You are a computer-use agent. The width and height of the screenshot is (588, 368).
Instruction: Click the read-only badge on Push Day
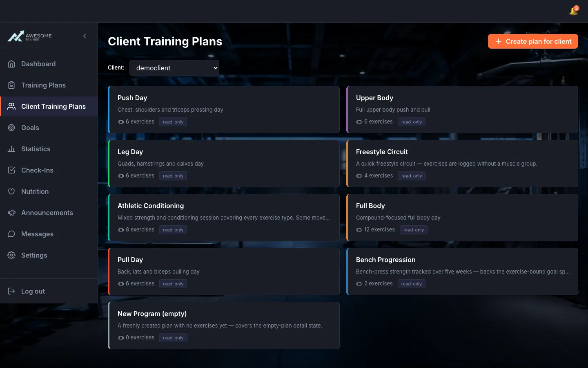pos(173,122)
